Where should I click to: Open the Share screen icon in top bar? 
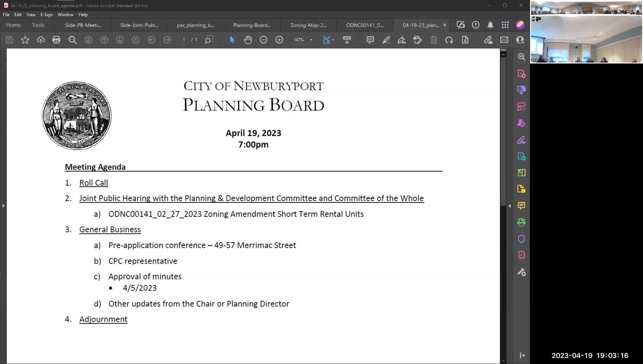pyautogui.click(x=461, y=25)
